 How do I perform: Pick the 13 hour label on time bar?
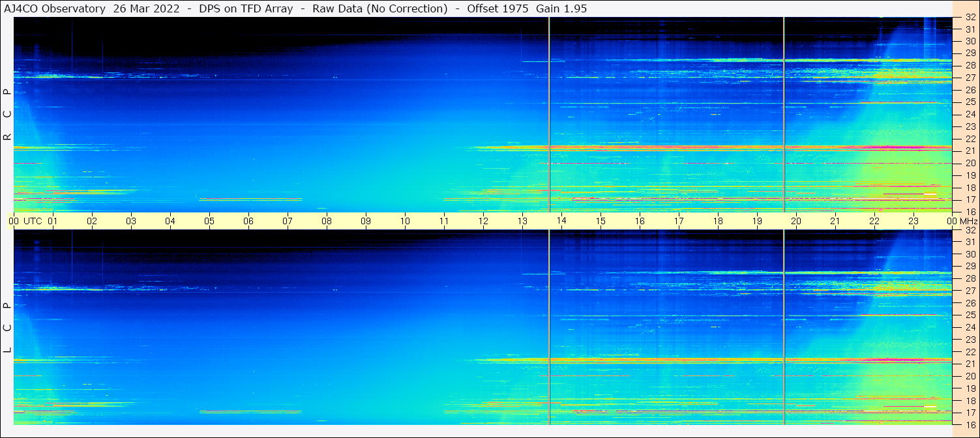(522, 221)
